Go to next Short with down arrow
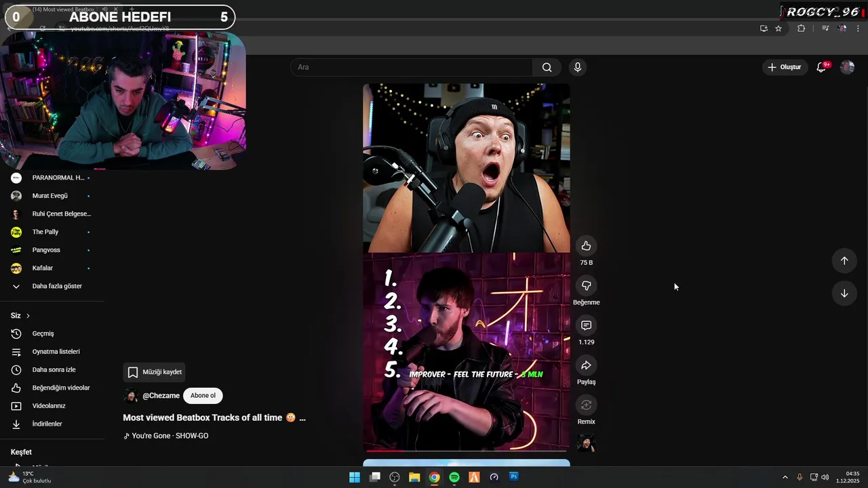Viewport: 868px width, 488px height. click(x=844, y=293)
